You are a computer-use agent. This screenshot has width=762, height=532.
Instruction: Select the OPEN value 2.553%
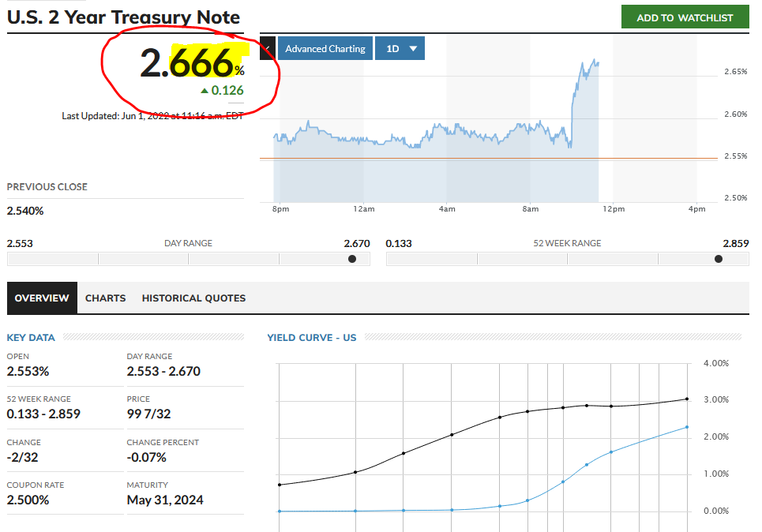28,371
